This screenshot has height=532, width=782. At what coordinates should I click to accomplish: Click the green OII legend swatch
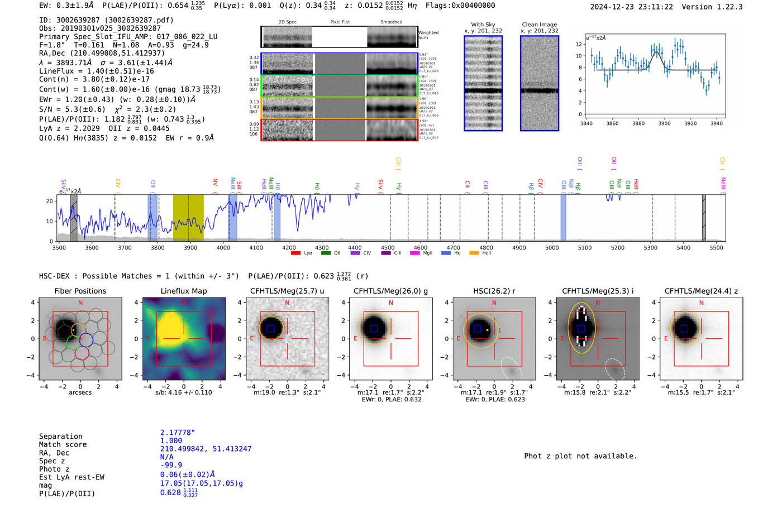click(x=326, y=253)
